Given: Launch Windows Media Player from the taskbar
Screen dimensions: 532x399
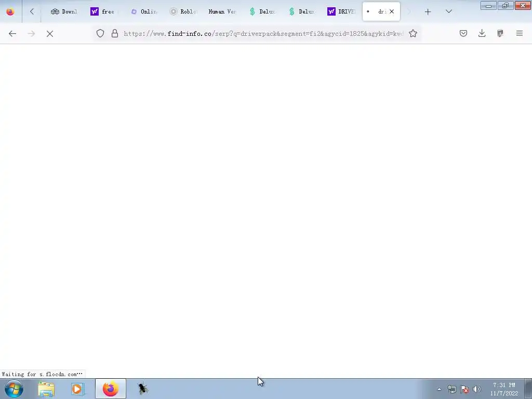Looking at the screenshot, I should (77, 389).
